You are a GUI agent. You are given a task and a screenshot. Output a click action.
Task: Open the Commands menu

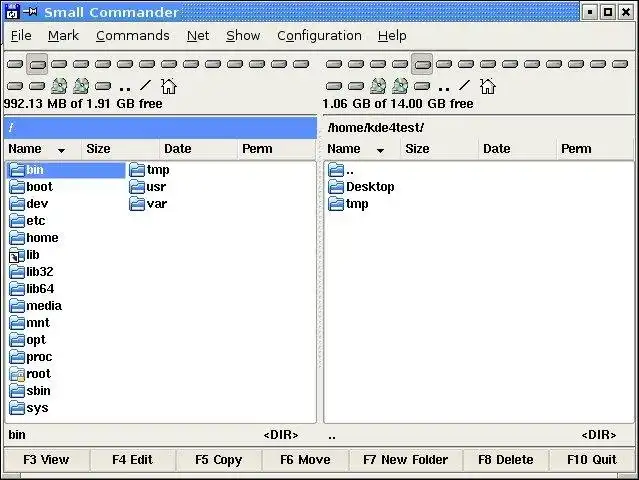click(133, 36)
